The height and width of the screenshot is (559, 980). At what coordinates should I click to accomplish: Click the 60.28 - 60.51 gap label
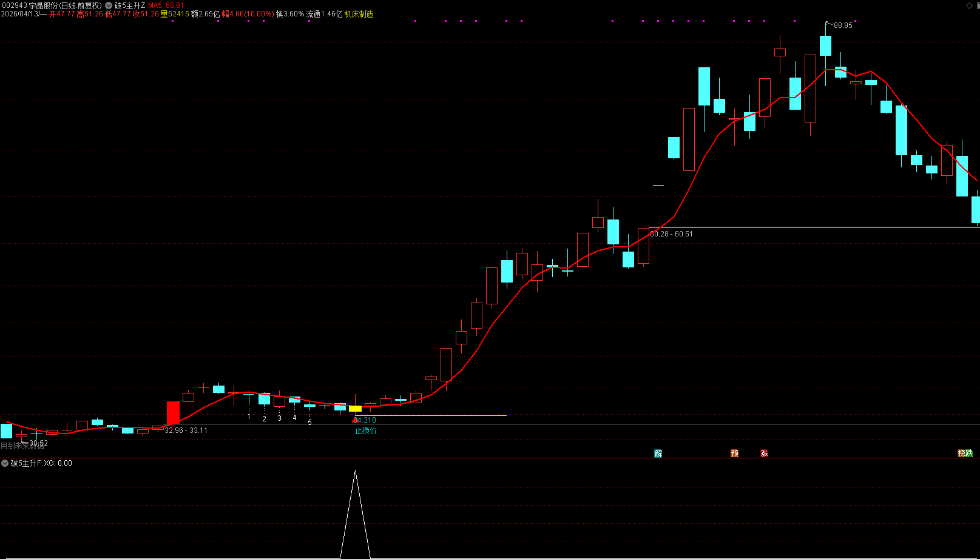pos(671,234)
